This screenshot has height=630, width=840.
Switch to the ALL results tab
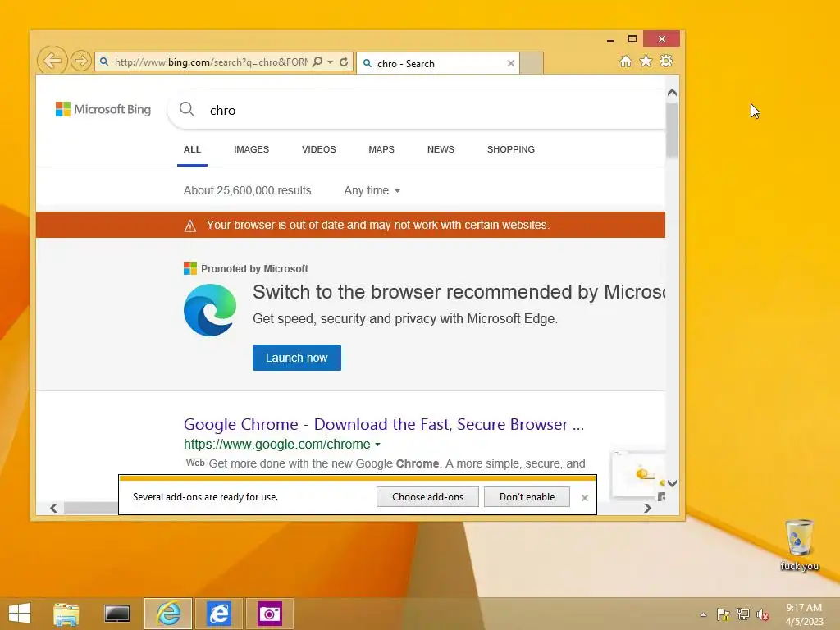coord(192,149)
